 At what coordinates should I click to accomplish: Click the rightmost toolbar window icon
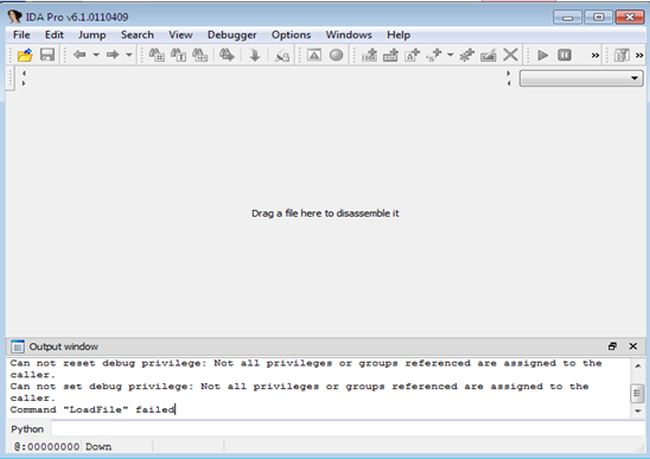tap(622, 55)
